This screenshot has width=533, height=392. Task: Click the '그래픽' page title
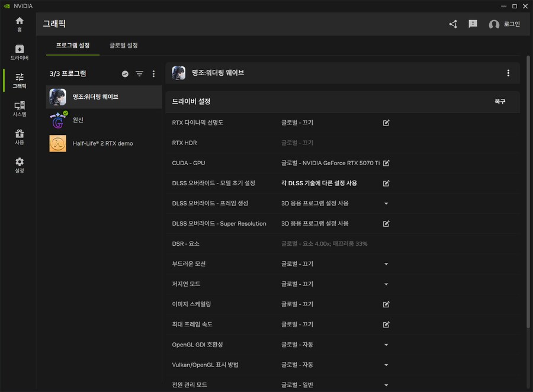pyautogui.click(x=54, y=24)
